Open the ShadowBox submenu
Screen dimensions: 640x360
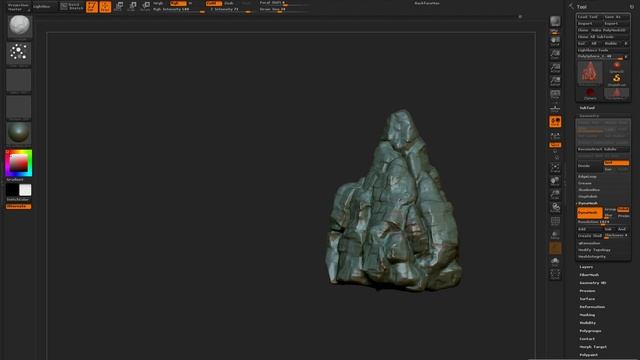(589, 189)
